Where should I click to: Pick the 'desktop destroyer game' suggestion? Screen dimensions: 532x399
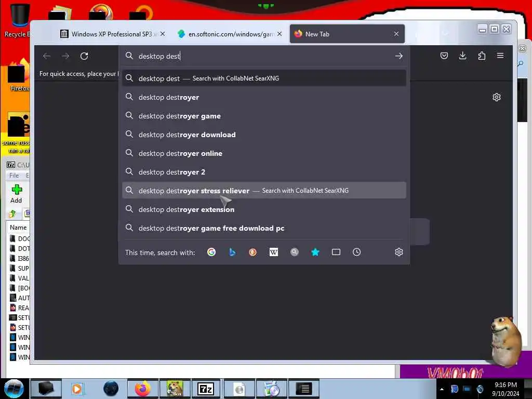point(264,116)
